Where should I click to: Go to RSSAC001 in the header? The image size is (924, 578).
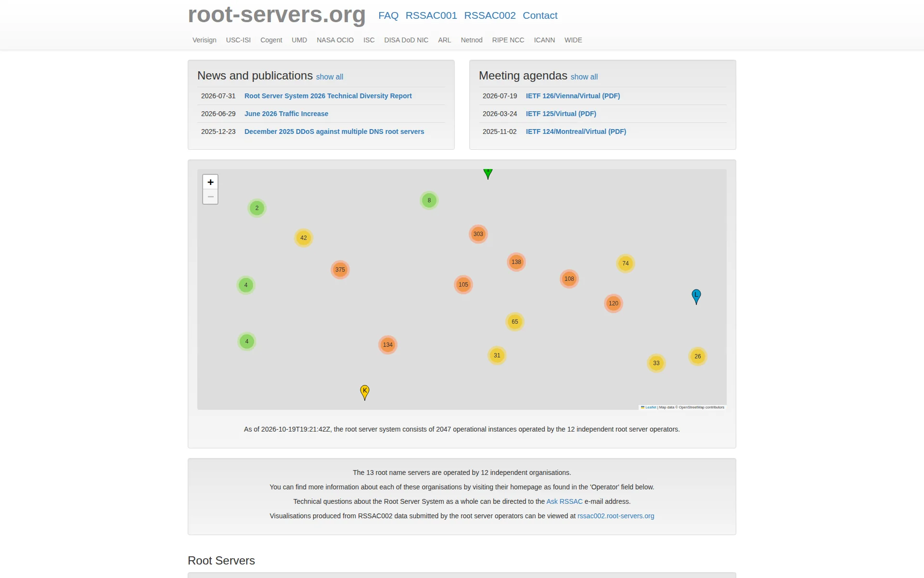coord(431,15)
